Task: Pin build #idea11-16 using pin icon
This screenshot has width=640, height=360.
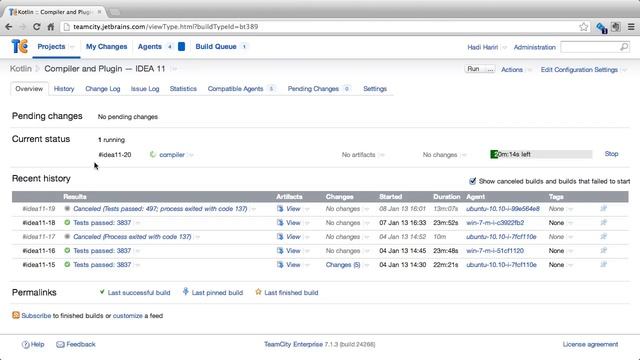Action: (604, 251)
